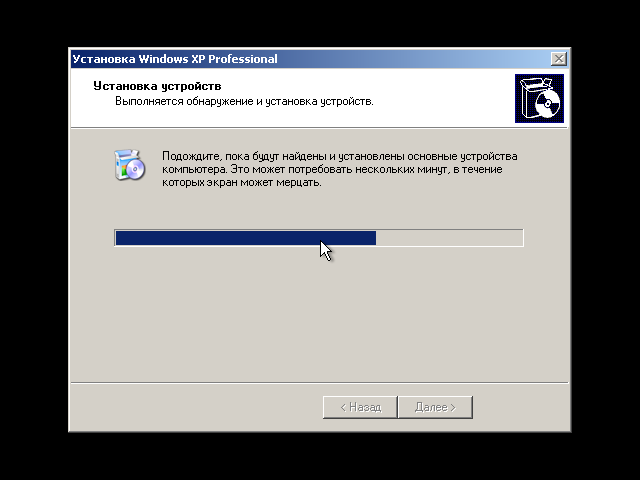Image resolution: width=640 pixels, height=480 pixels.
Task: Click the disabled "Далее >" button
Action: click(435, 407)
